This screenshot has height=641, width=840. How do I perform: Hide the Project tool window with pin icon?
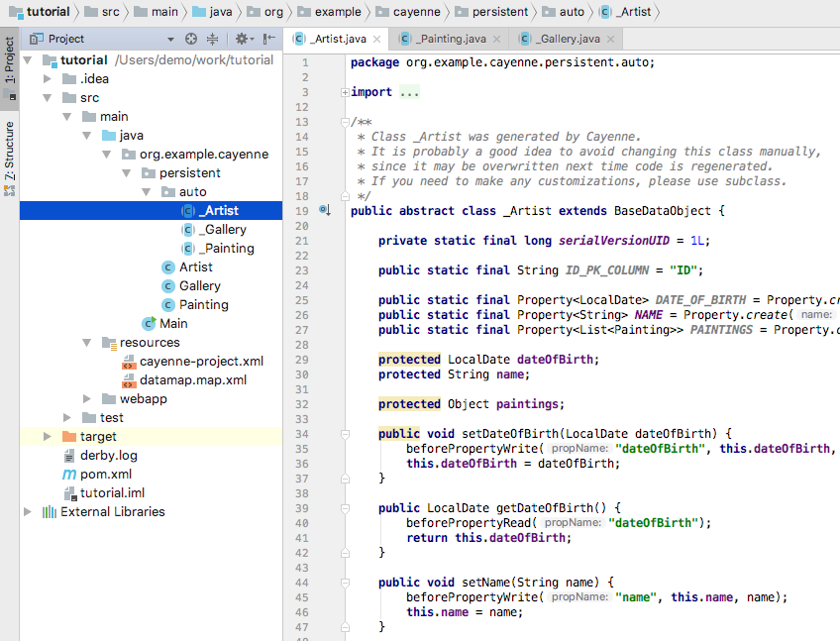(267, 39)
